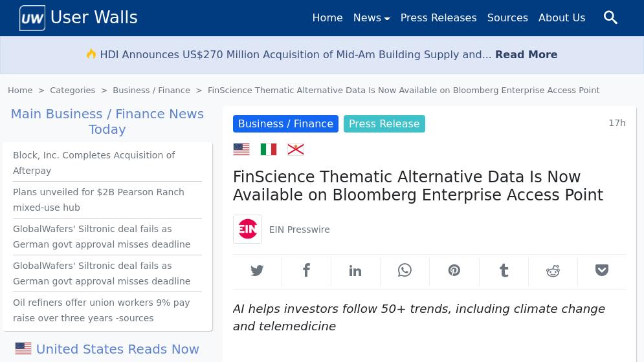Open Press Releases menu item

(x=438, y=17)
